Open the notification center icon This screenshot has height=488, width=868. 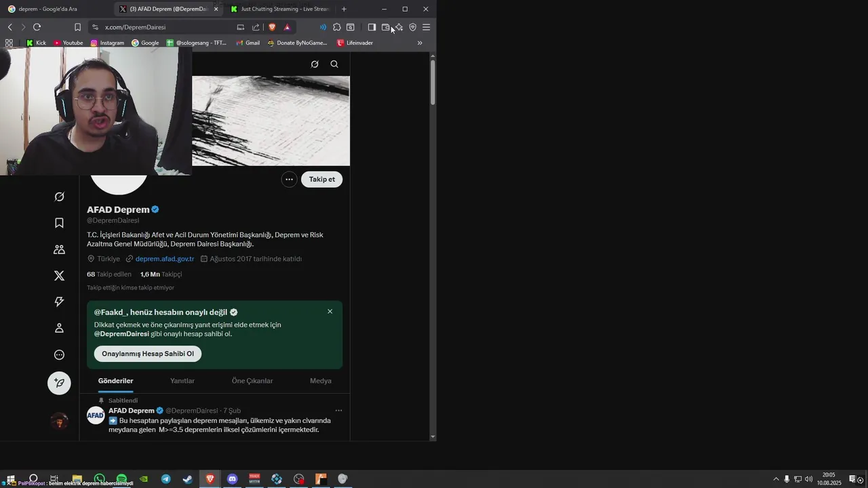click(x=853, y=479)
